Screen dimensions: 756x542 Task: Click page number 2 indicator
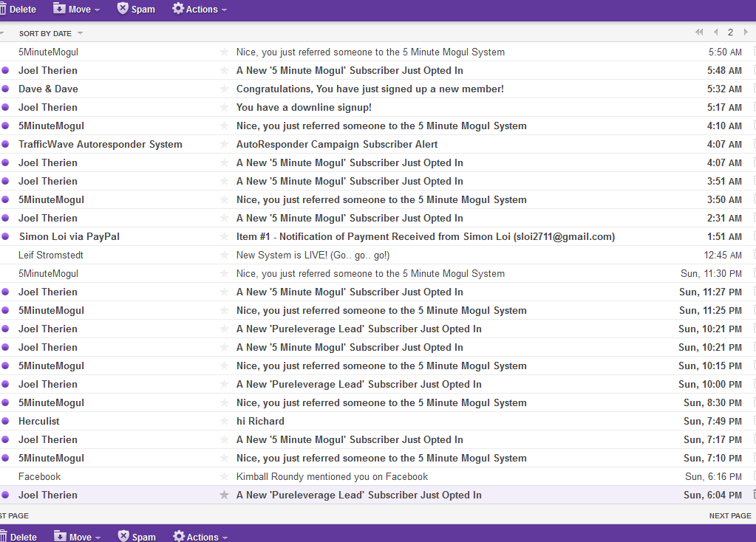pos(730,32)
